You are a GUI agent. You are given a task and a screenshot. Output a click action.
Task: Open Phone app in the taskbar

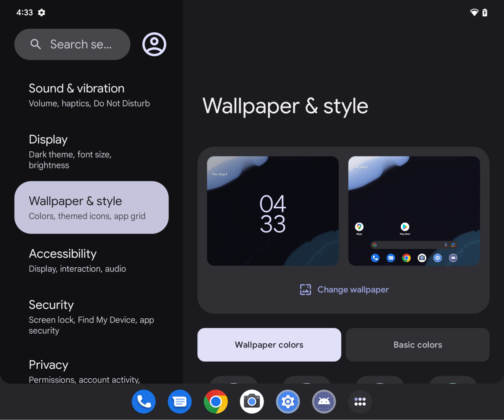coord(143,401)
